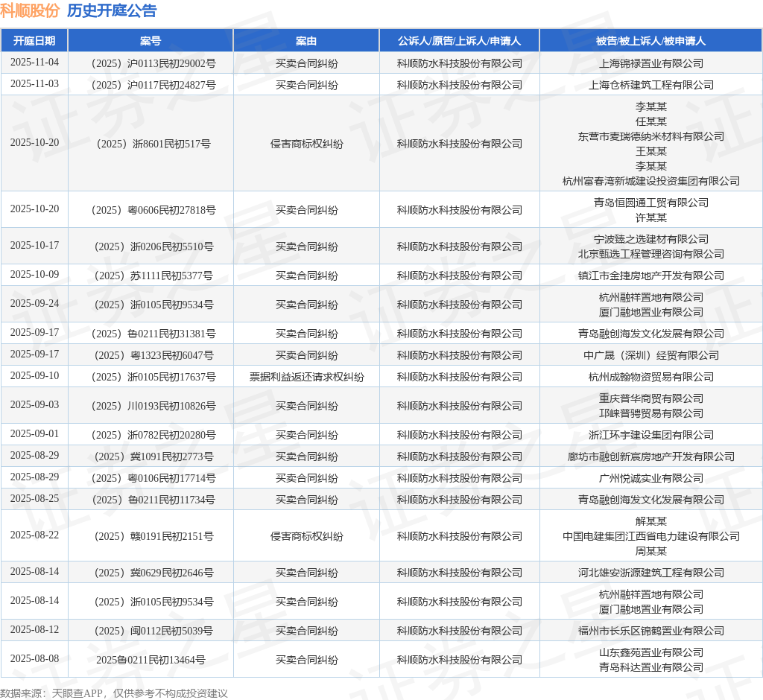Click defendant 北京甄选工程管理咨询有限公司
This screenshot has width=763, height=700.
click(x=651, y=254)
